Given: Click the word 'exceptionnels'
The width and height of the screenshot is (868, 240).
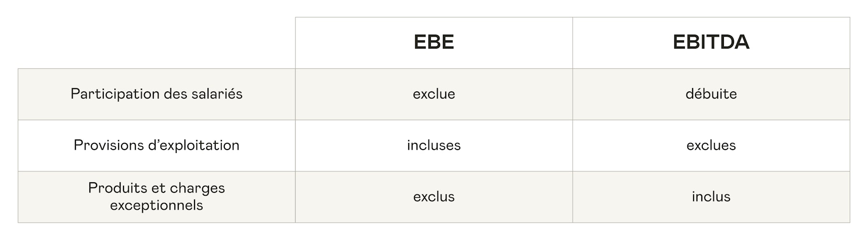Looking at the screenshot, I should pos(157,206).
